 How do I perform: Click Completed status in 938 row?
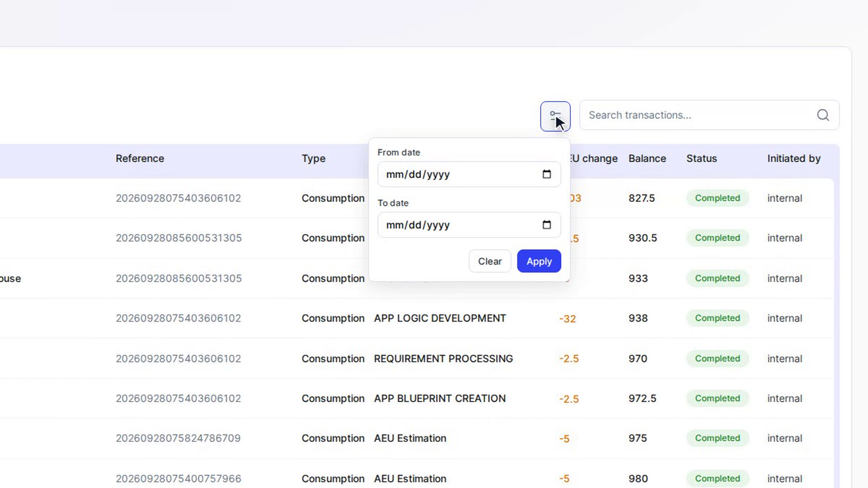[x=717, y=318]
